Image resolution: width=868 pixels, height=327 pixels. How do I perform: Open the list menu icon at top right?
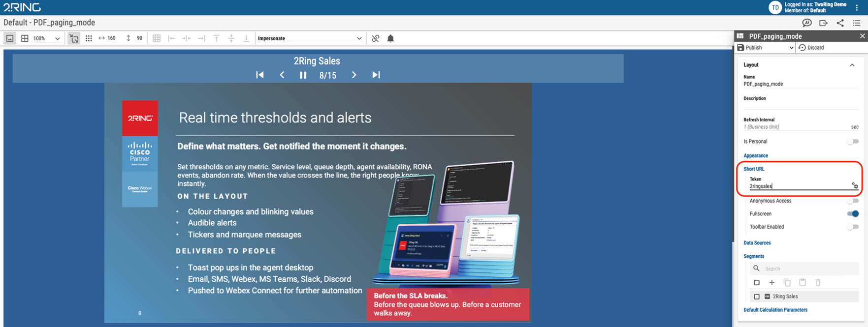tap(857, 23)
